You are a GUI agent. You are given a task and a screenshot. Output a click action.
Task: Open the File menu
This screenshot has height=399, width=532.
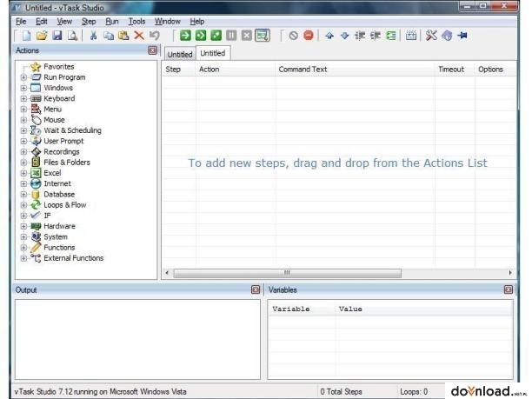pos(21,22)
